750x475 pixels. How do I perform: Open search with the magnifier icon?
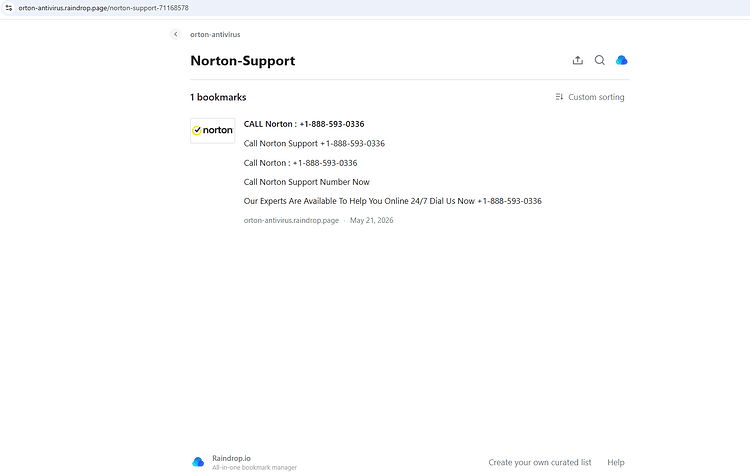click(x=599, y=60)
